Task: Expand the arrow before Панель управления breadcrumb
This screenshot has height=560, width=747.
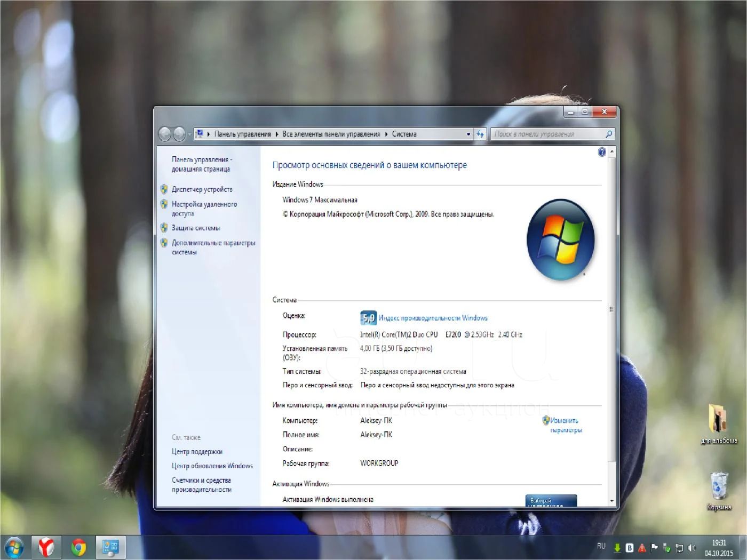Action: tap(209, 134)
